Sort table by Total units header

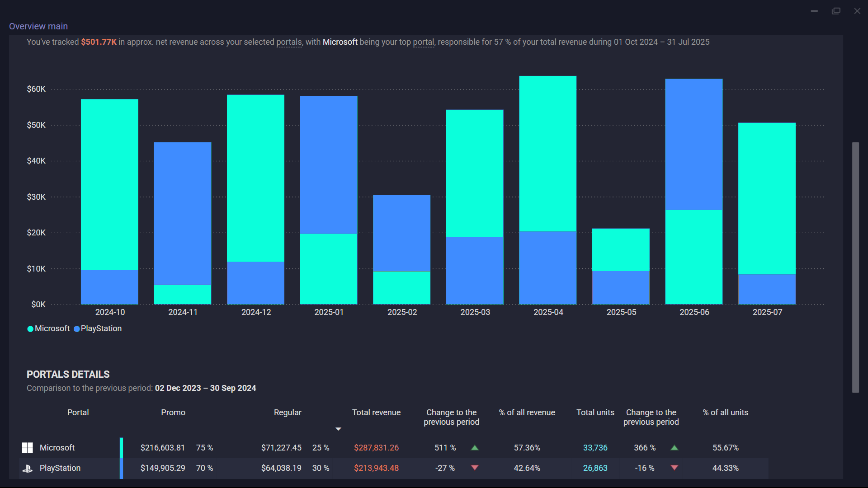[595, 413]
